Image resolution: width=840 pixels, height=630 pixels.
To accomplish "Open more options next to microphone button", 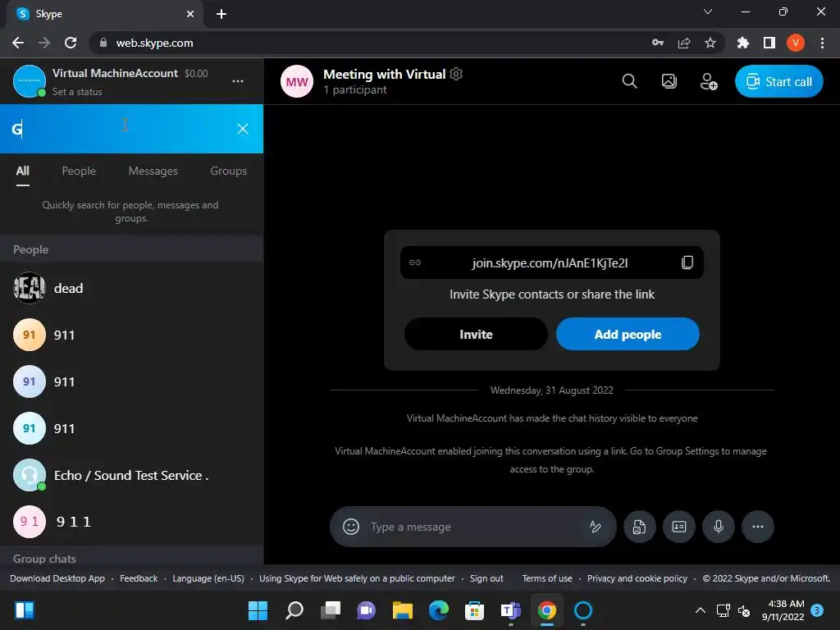I will tap(757, 527).
